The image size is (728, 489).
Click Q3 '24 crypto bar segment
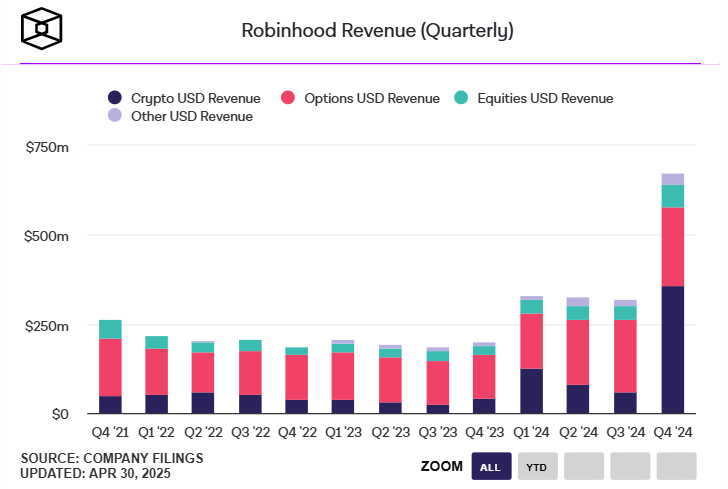click(625, 403)
